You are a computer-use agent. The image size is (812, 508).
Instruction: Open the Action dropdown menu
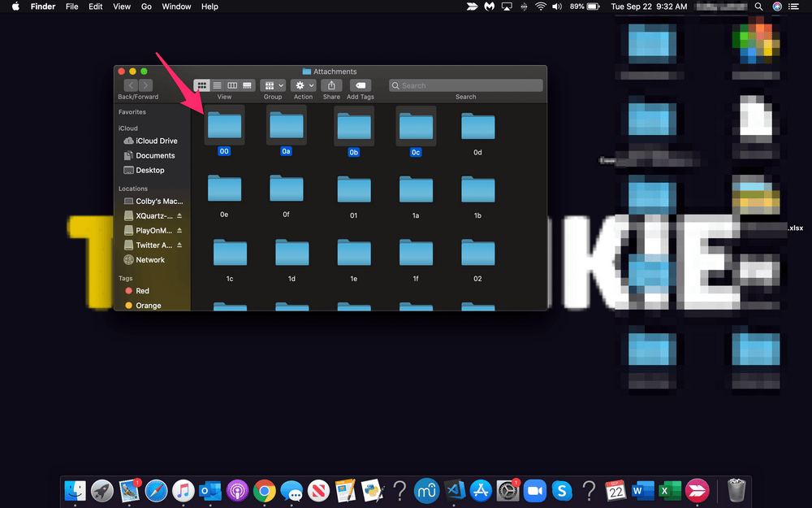pyautogui.click(x=303, y=85)
